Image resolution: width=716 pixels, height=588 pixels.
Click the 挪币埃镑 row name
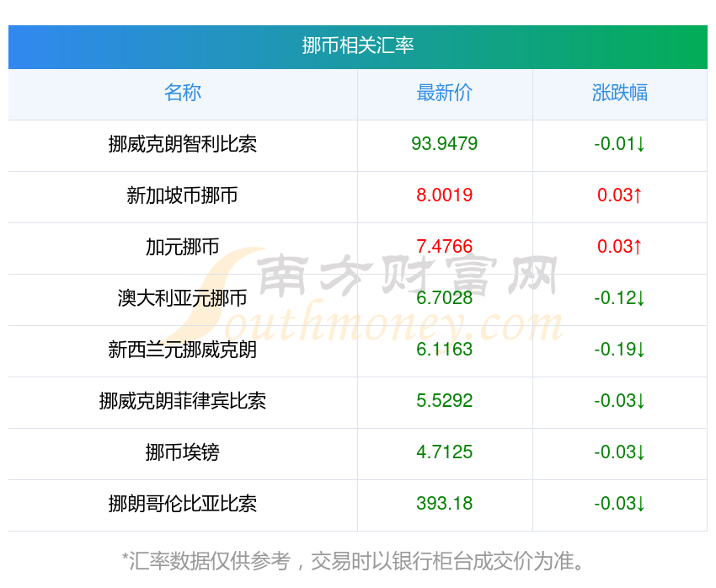click(183, 452)
